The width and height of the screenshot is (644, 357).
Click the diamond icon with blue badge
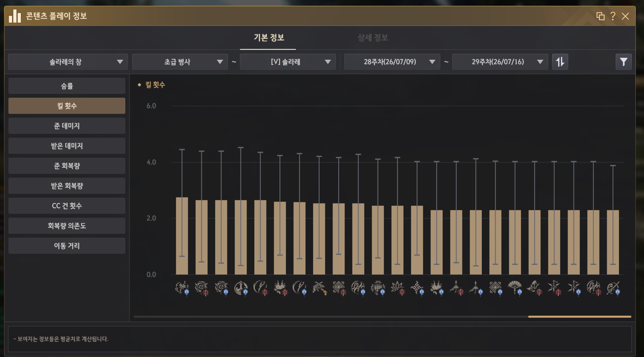click(x=495, y=288)
